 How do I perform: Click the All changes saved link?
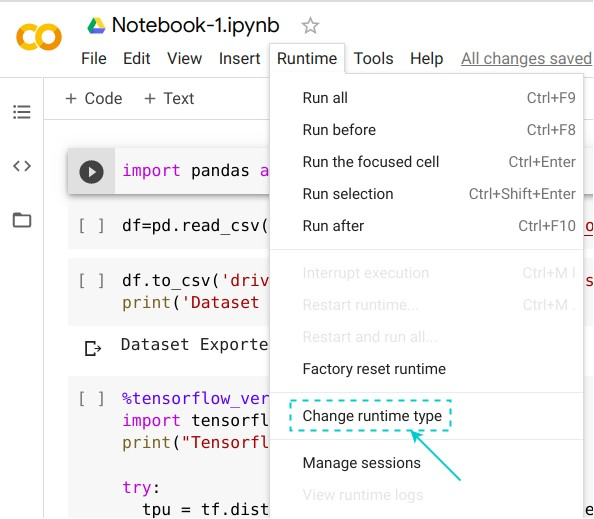526,59
